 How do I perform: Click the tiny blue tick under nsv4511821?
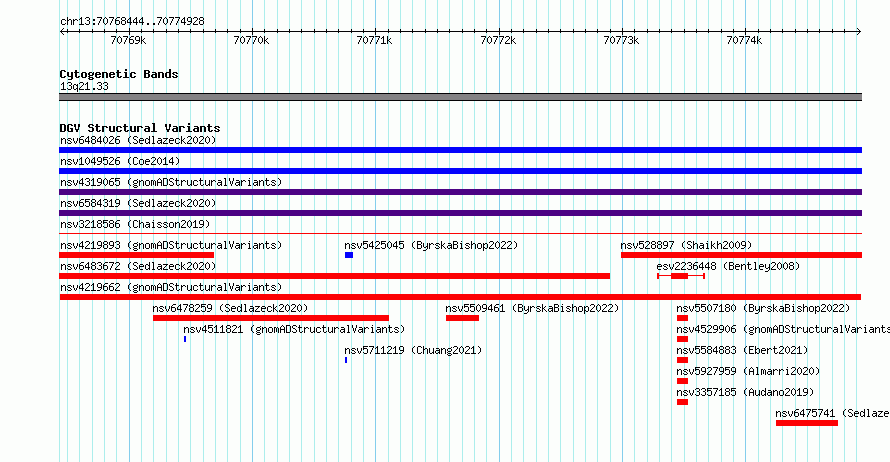pos(185,339)
